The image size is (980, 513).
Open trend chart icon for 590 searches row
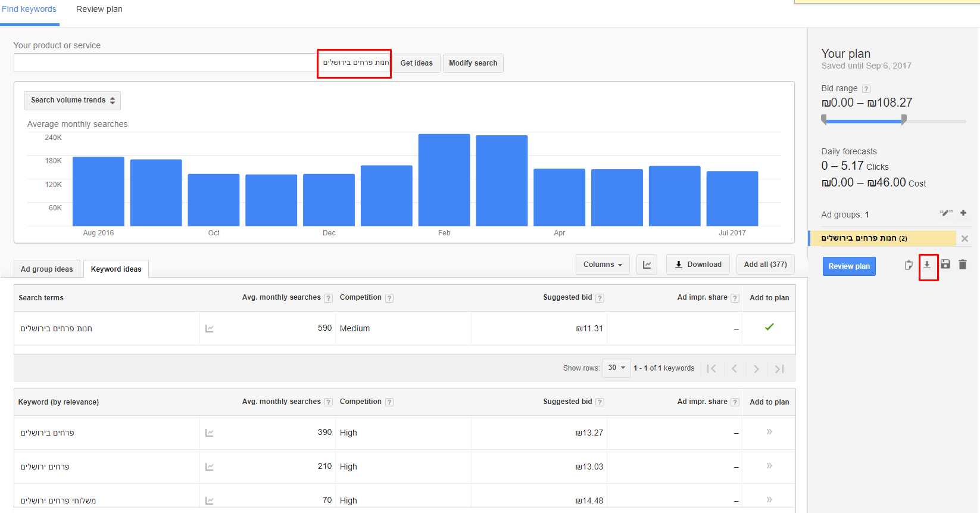[210, 328]
